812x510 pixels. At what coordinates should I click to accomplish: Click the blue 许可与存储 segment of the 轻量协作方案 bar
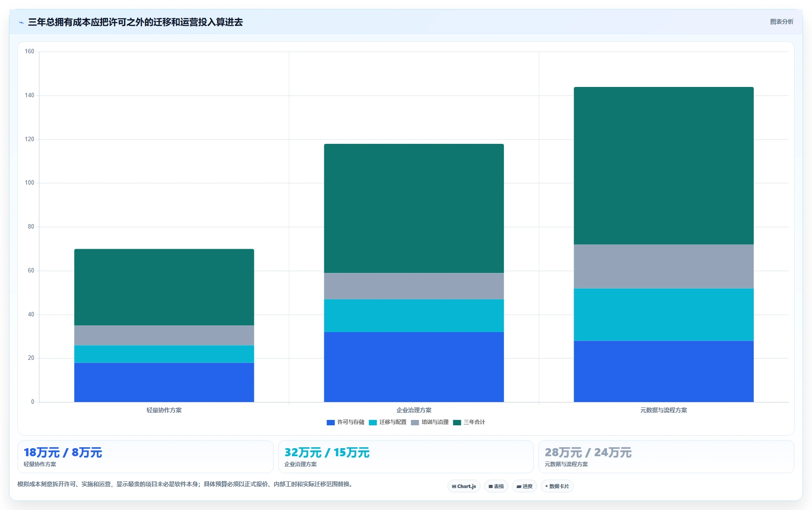coord(164,382)
